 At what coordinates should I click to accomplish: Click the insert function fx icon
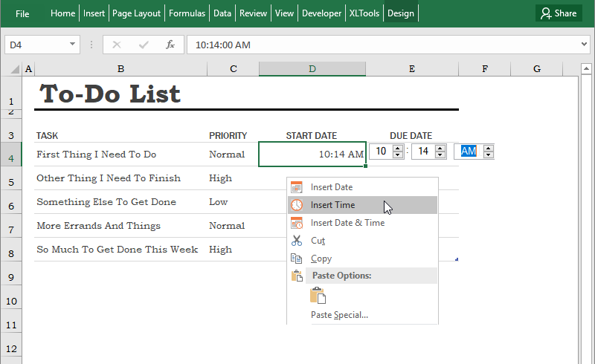pos(170,45)
